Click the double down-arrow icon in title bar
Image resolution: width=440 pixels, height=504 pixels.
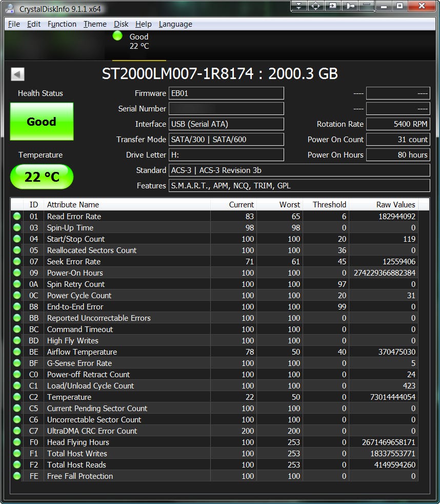[x=299, y=6]
